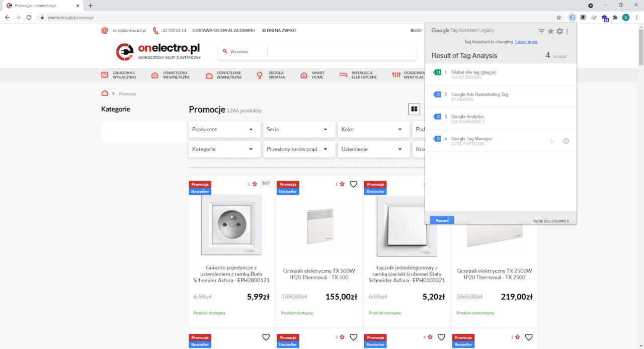Click the Record button in Tag Assistant

point(442,220)
